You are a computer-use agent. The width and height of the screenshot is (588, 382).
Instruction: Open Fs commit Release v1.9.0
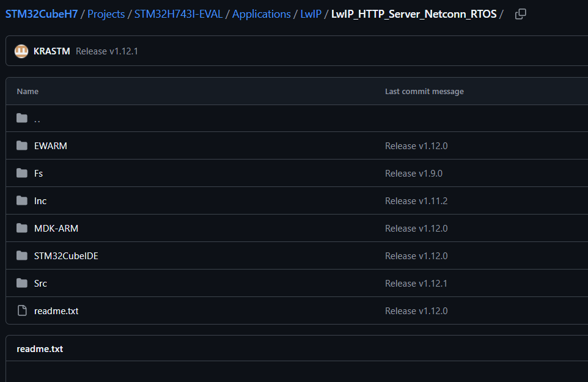[414, 173]
